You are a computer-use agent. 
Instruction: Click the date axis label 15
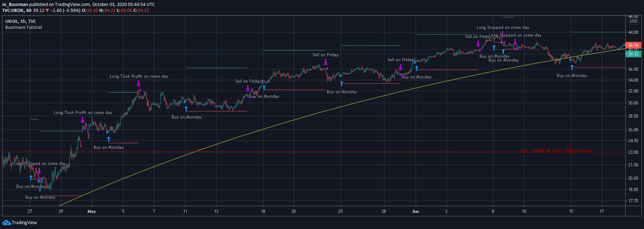pyautogui.click(x=571, y=211)
